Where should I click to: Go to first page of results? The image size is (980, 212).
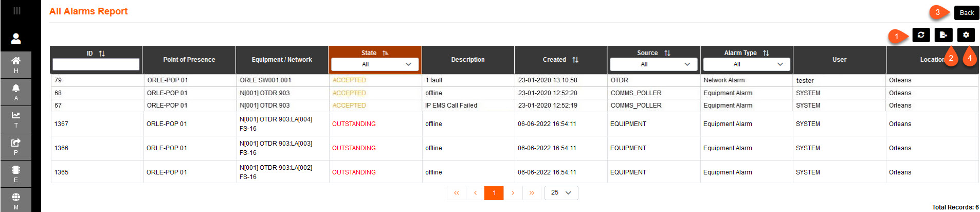pyautogui.click(x=457, y=193)
